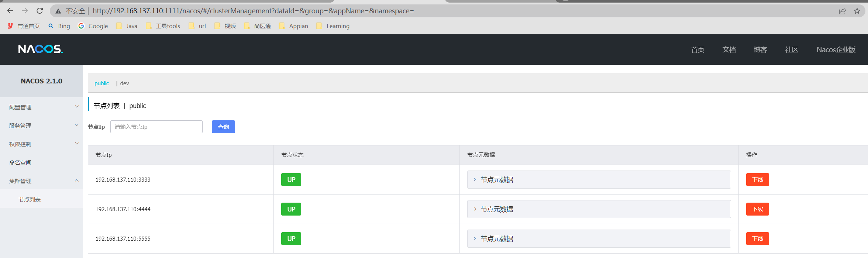Open the Learning bookmark folder
The height and width of the screenshot is (258, 868).
[333, 26]
